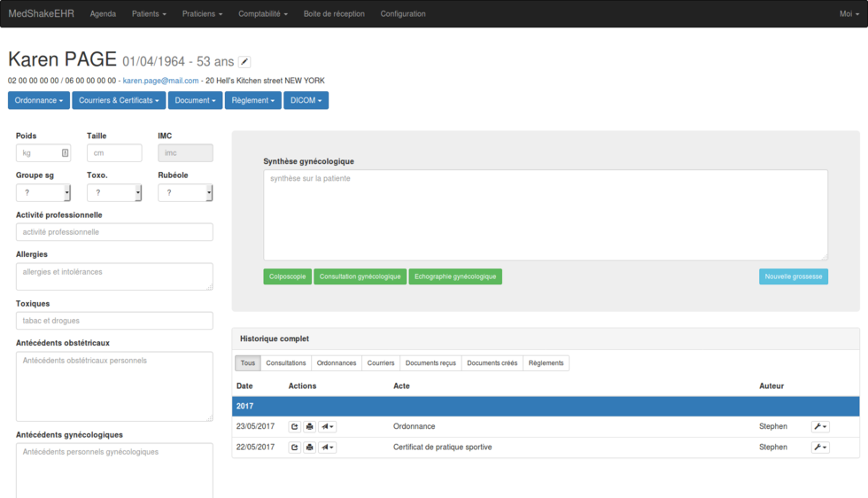This screenshot has height=498, width=868.
Task: Open send menu for the Ordonnance row
Action: coord(327,427)
